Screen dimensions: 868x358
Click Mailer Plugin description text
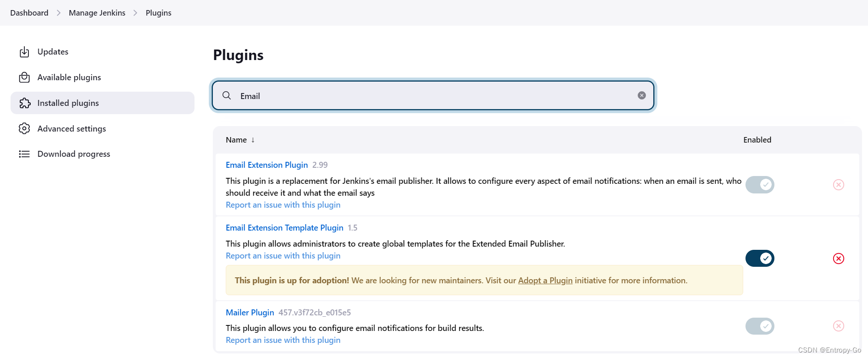pyautogui.click(x=355, y=328)
